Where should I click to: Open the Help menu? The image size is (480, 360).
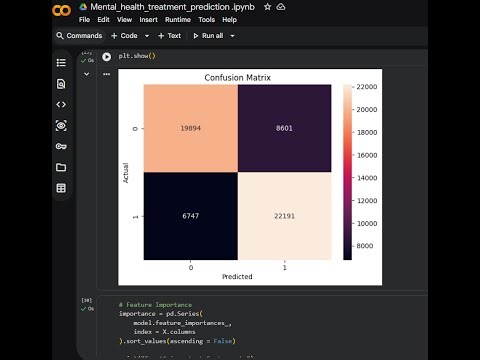229,20
